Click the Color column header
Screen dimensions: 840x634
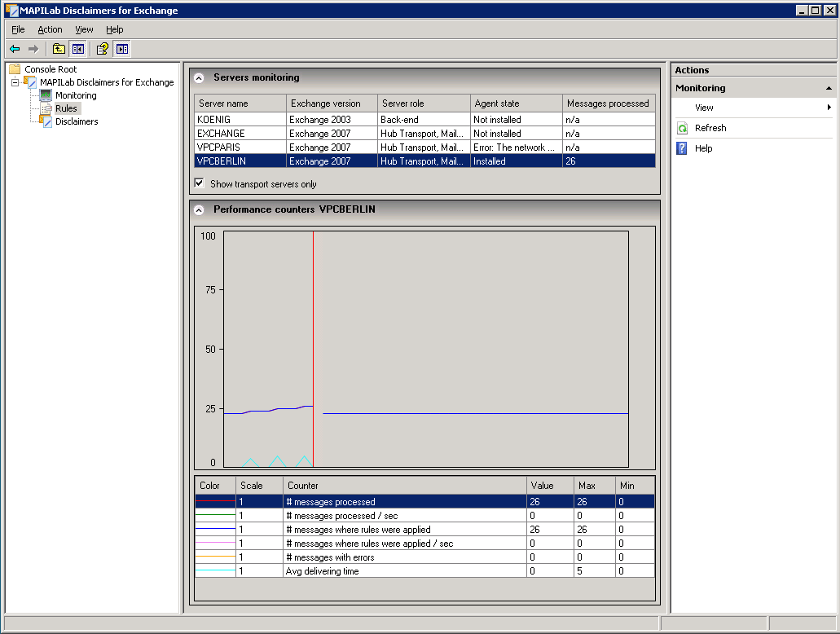[x=215, y=486]
